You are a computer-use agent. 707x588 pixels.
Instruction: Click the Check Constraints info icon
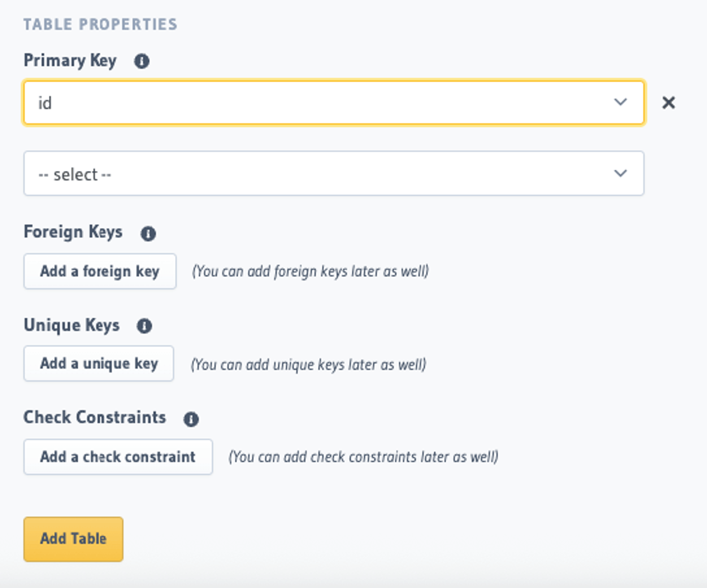coord(191,419)
